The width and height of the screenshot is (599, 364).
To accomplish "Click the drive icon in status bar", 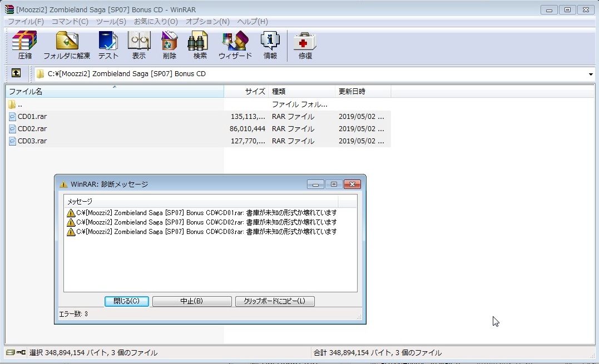I will (11, 352).
